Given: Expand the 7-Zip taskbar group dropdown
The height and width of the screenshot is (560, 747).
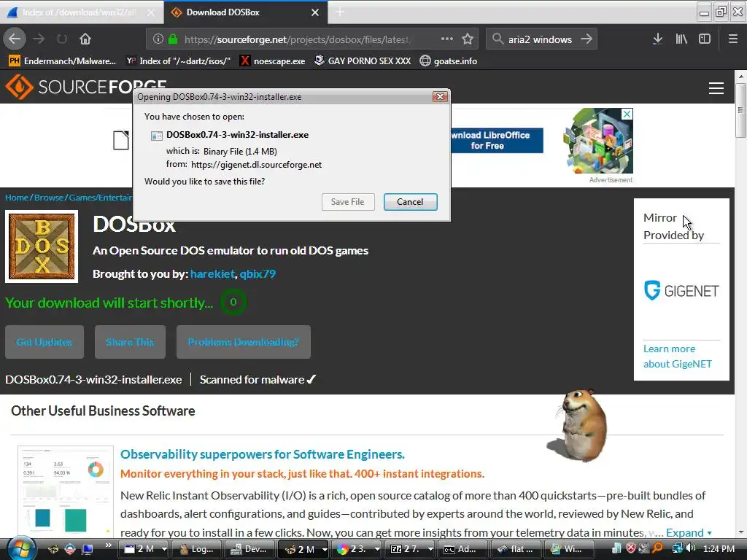Looking at the screenshot, I should pos(430,549).
